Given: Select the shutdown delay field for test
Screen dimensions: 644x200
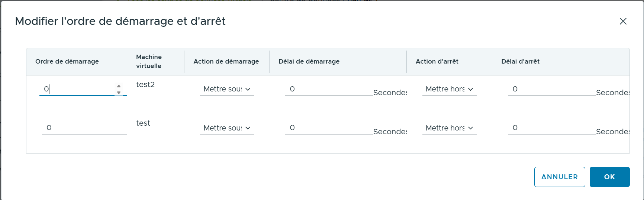Looking at the screenshot, I should (551, 128).
